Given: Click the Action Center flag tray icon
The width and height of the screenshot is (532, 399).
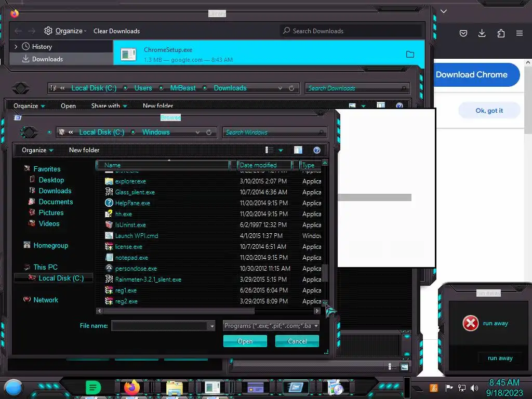Looking at the screenshot, I should [449, 388].
